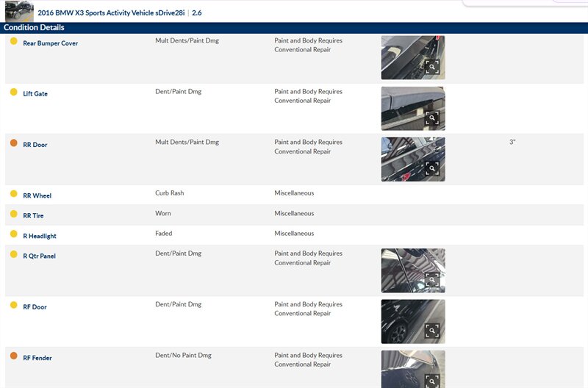Click orange severity dot beside RF Fender
The image size is (588, 388).
[x=13, y=356]
